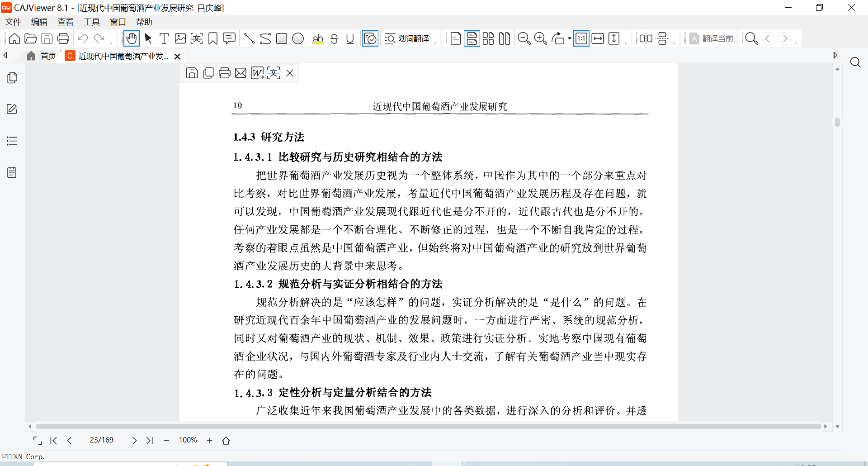Expand the tab scroll right arrow

point(835,55)
